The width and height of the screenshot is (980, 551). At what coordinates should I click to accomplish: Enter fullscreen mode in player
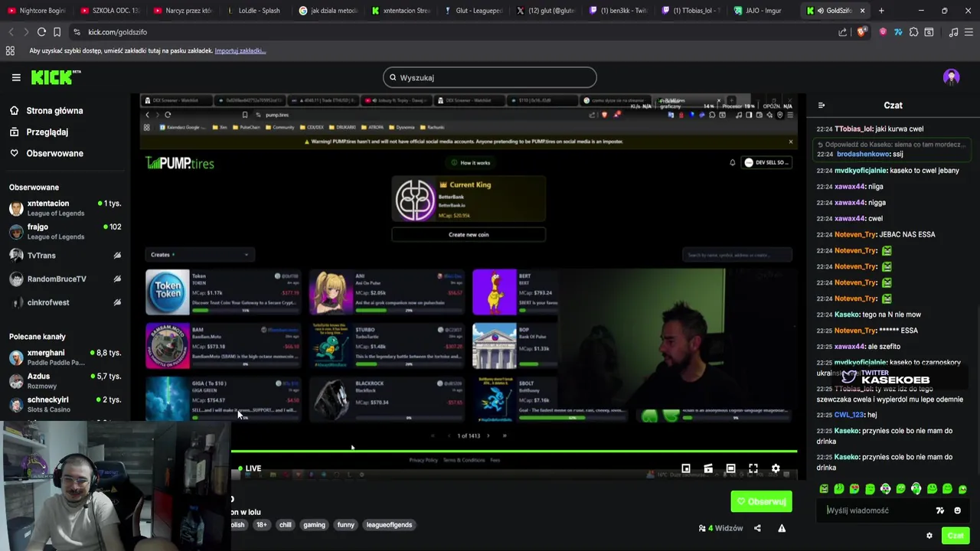click(753, 468)
